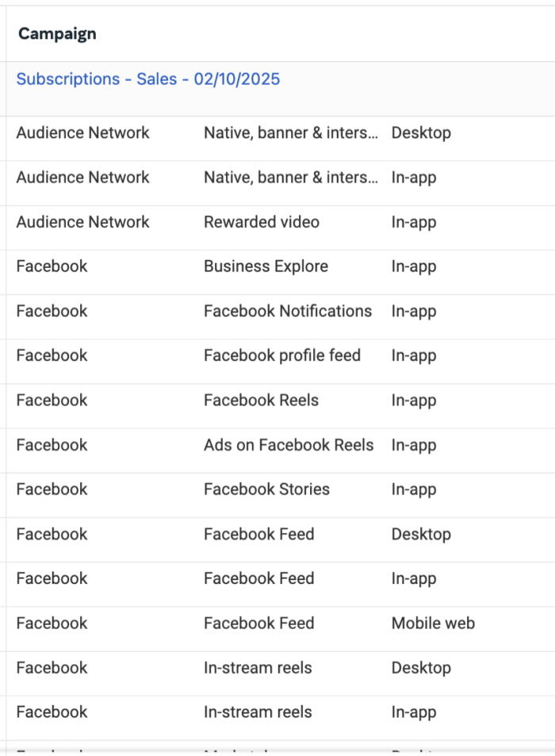
Task: Click In-stream reels row with Desktop device
Action: (x=281, y=673)
